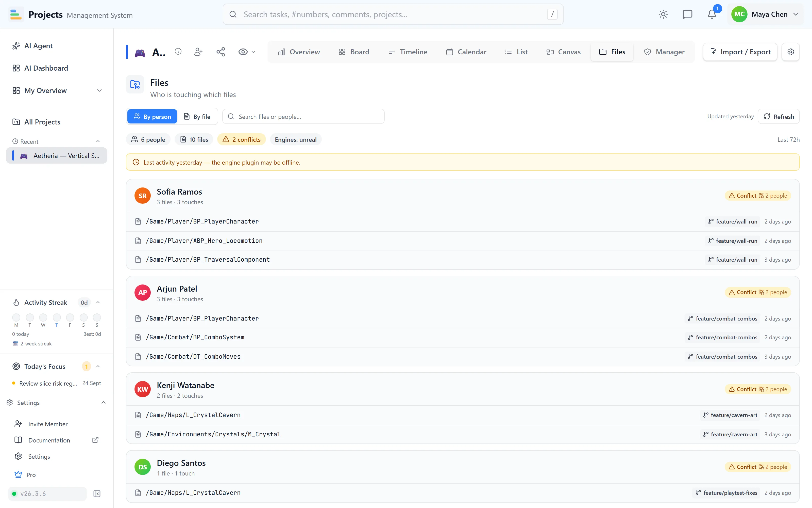The image size is (812, 508).
Task: Open the Calendar tab
Action: click(x=466, y=52)
